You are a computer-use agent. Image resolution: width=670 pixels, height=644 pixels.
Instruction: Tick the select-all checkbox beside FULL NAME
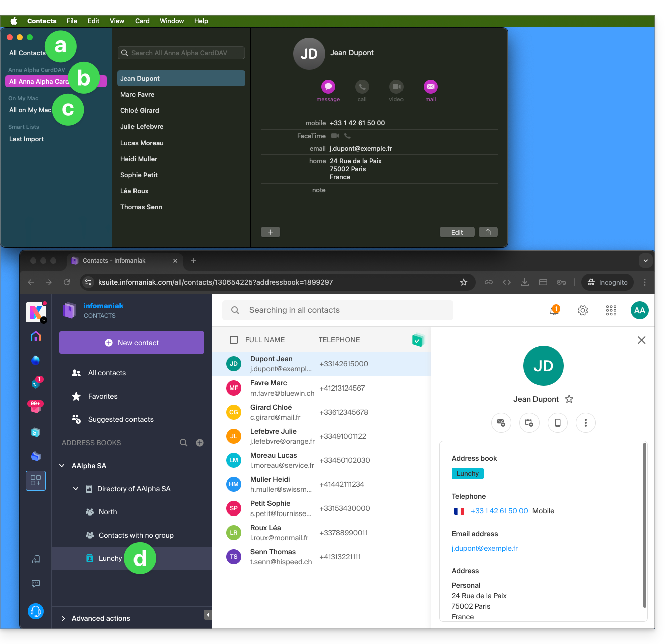coord(234,340)
